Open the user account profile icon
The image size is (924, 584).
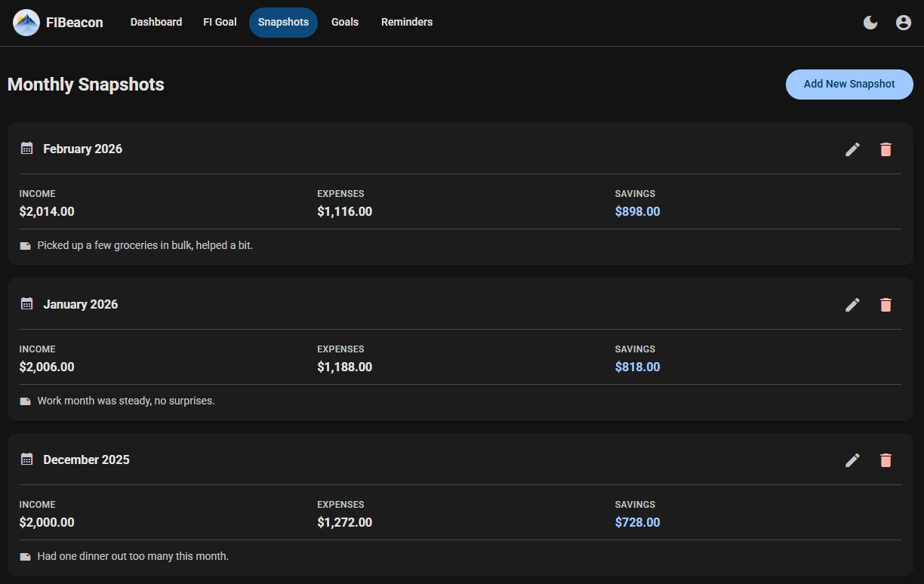pyautogui.click(x=903, y=23)
